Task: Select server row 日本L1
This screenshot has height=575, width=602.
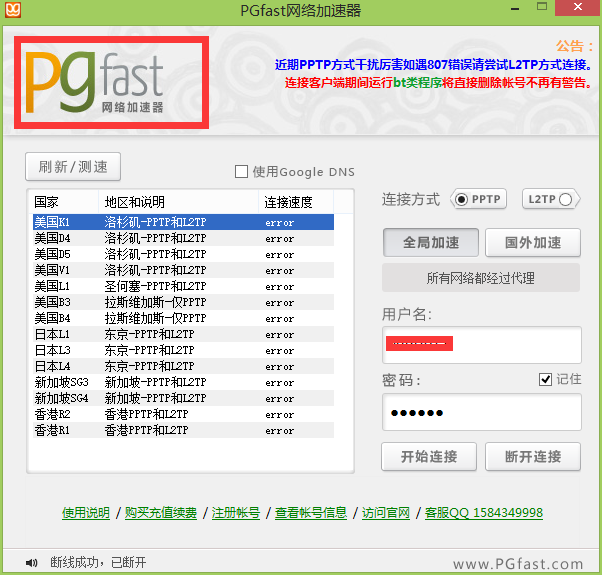Action: 183,334
